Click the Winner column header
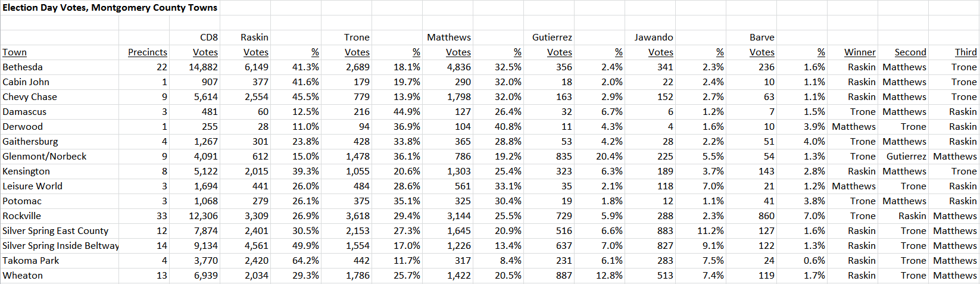 tap(853, 52)
